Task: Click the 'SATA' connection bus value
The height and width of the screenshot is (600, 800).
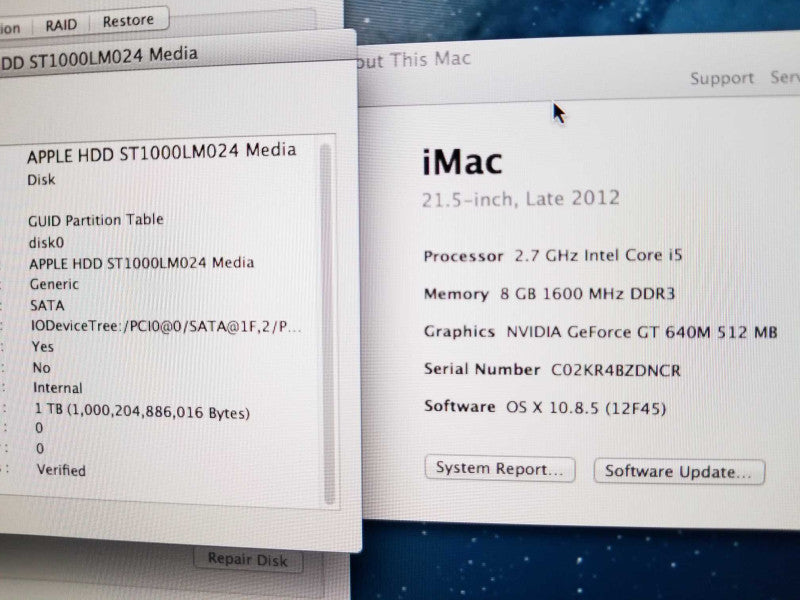Action: click(47, 305)
